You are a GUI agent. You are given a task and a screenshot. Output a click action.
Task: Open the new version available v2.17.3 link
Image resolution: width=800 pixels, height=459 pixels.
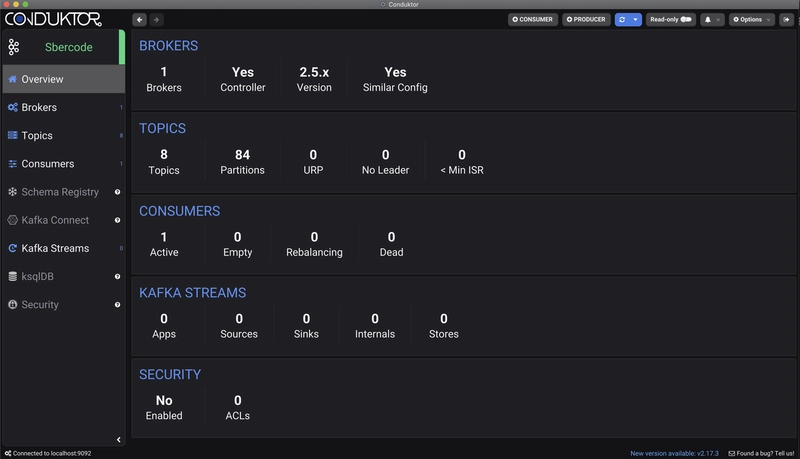coord(674,453)
